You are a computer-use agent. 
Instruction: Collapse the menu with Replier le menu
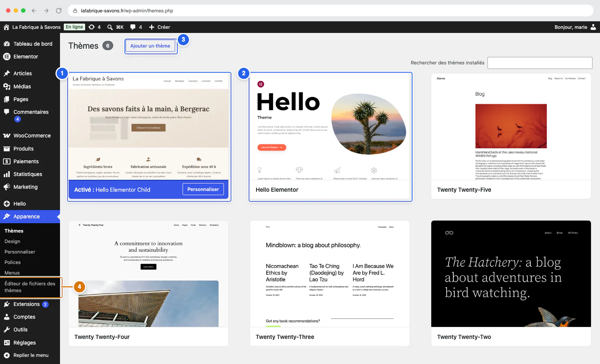30,355
